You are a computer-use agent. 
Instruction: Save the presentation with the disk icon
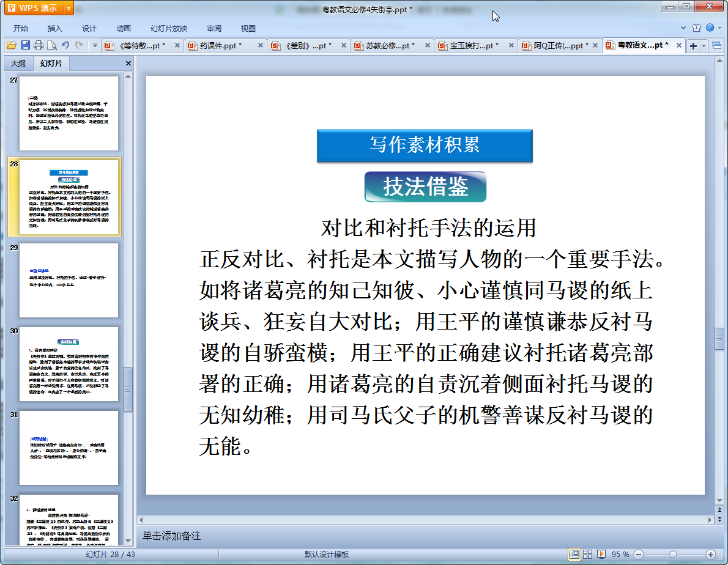(25, 45)
